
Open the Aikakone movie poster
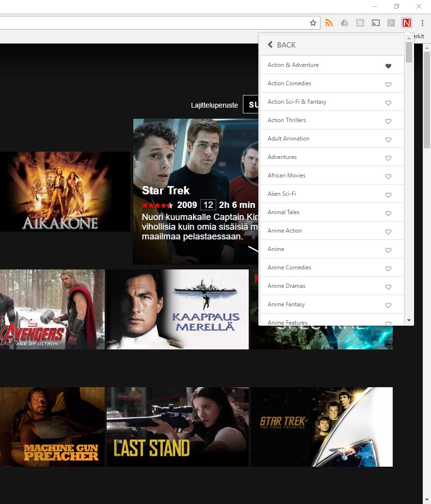coord(65,191)
